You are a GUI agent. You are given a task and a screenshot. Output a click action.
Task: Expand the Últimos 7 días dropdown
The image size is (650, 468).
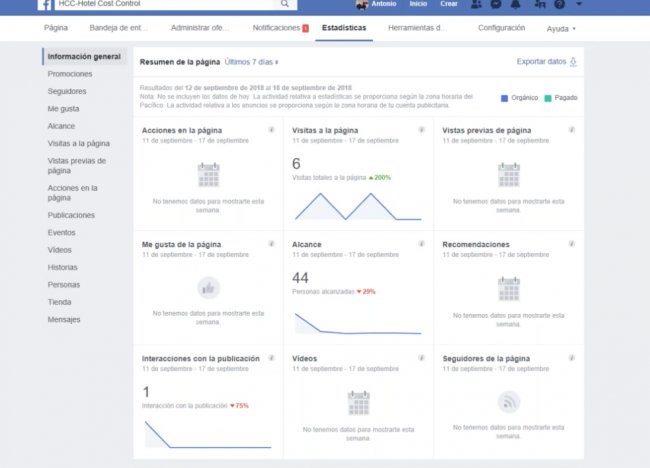pyautogui.click(x=252, y=62)
